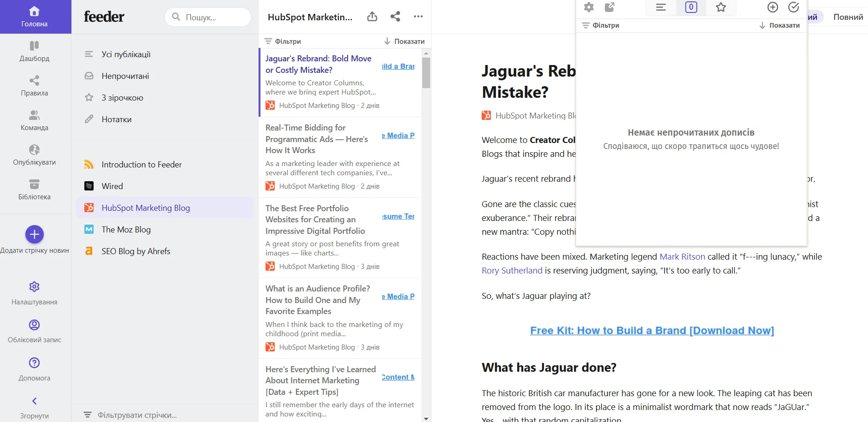Open the three-dots more menu
The width and height of the screenshot is (868, 422).
click(x=418, y=17)
